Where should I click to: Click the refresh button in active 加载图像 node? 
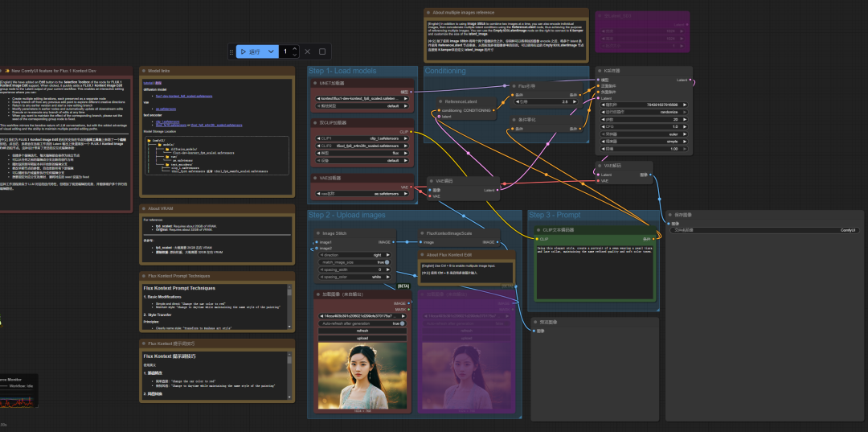(x=362, y=331)
